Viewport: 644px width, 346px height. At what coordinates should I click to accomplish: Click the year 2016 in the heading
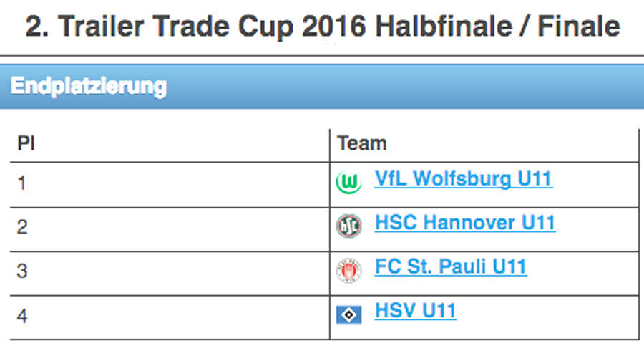click(x=334, y=27)
